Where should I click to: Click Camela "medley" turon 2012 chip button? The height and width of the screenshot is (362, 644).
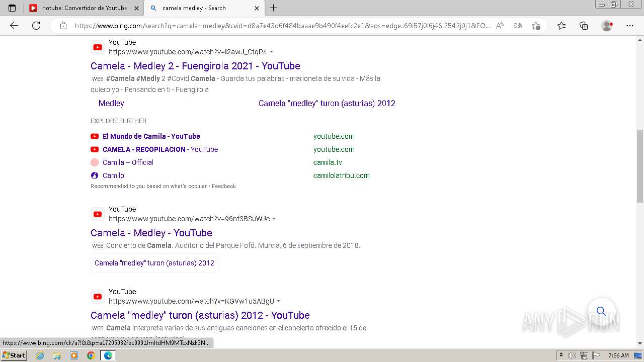154,263
